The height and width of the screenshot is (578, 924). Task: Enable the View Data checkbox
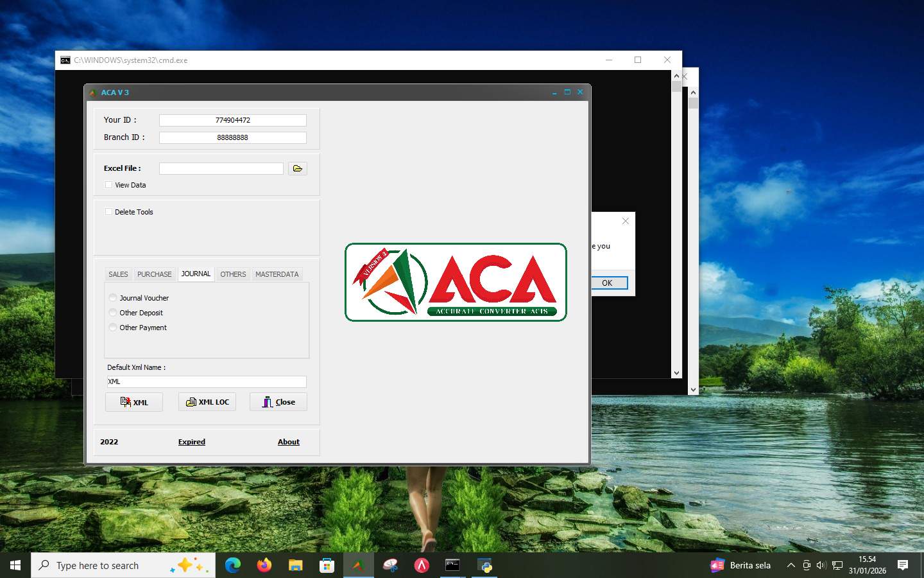tap(108, 184)
